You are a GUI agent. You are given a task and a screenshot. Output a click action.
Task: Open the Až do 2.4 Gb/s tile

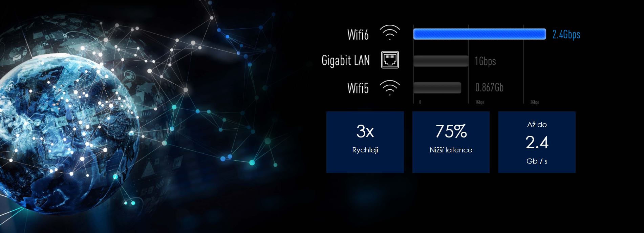coord(537,142)
